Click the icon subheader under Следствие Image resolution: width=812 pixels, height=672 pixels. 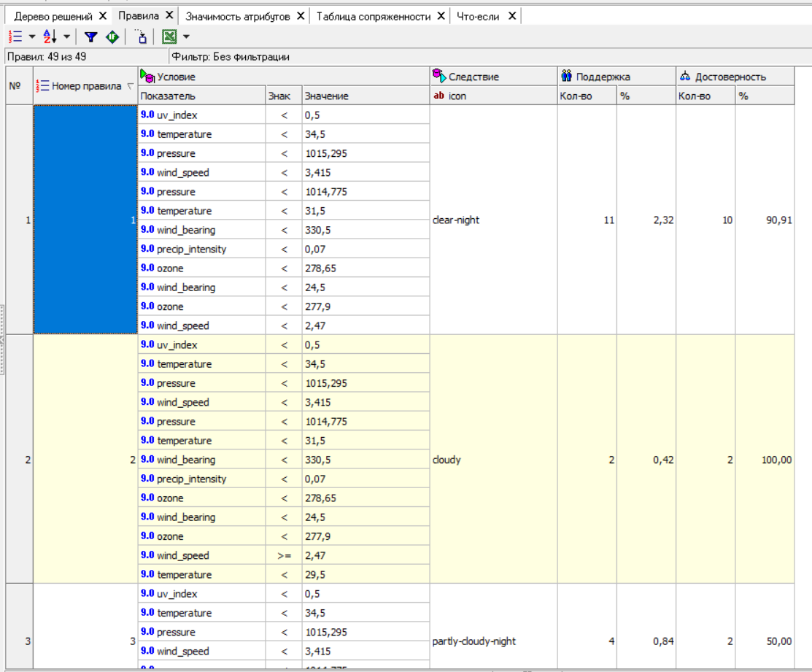click(x=493, y=96)
